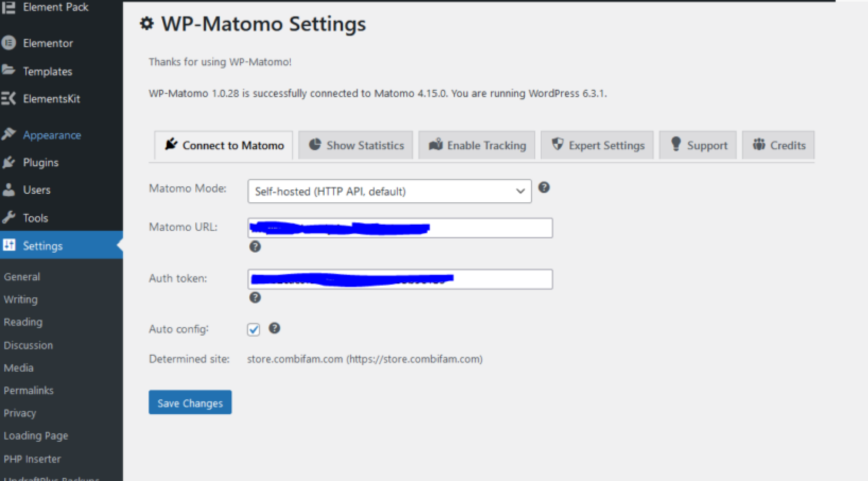Open the Matomo Mode dropdown
Viewport: 868px width, 481px height.
point(389,191)
